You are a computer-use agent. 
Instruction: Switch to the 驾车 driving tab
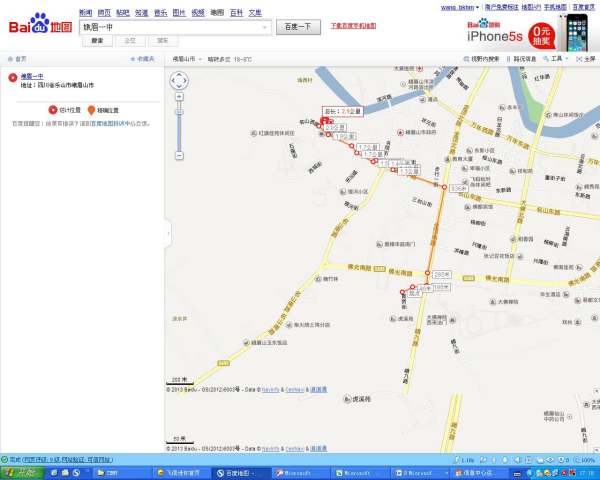[161, 41]
